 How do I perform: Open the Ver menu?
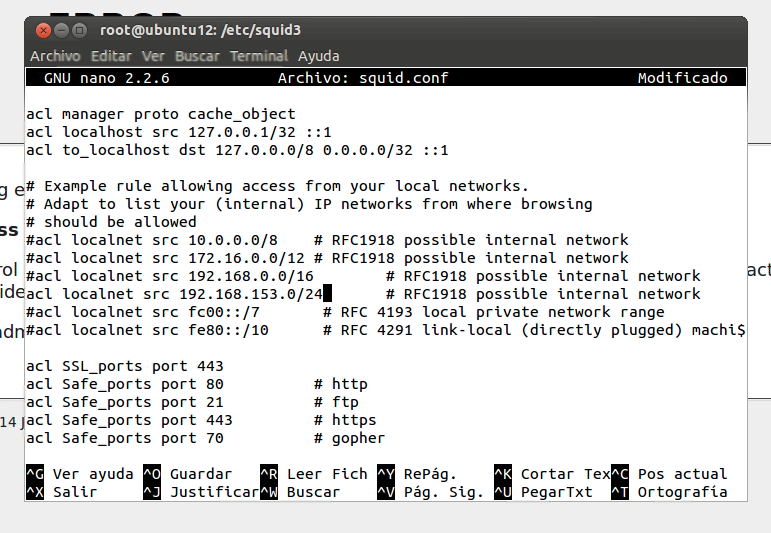[x=153, y=56]
